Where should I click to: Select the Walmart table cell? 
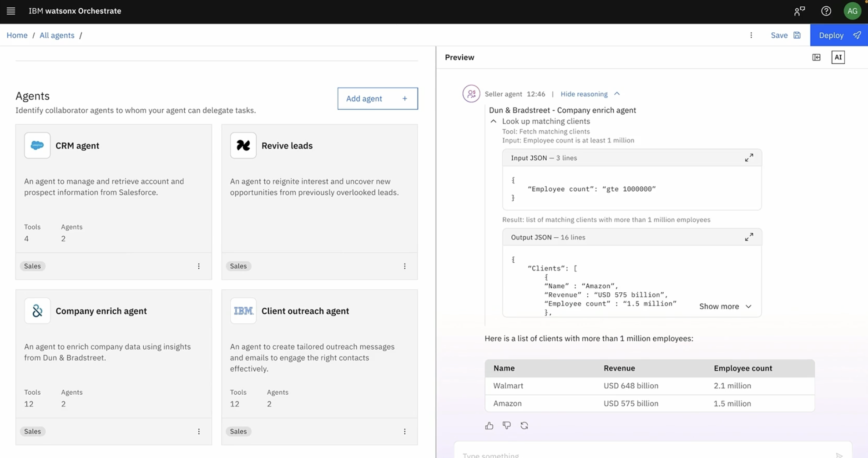pos(508,386)
